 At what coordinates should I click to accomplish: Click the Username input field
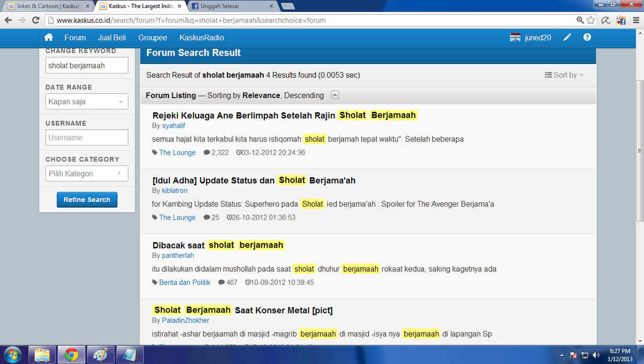point(87,137)
